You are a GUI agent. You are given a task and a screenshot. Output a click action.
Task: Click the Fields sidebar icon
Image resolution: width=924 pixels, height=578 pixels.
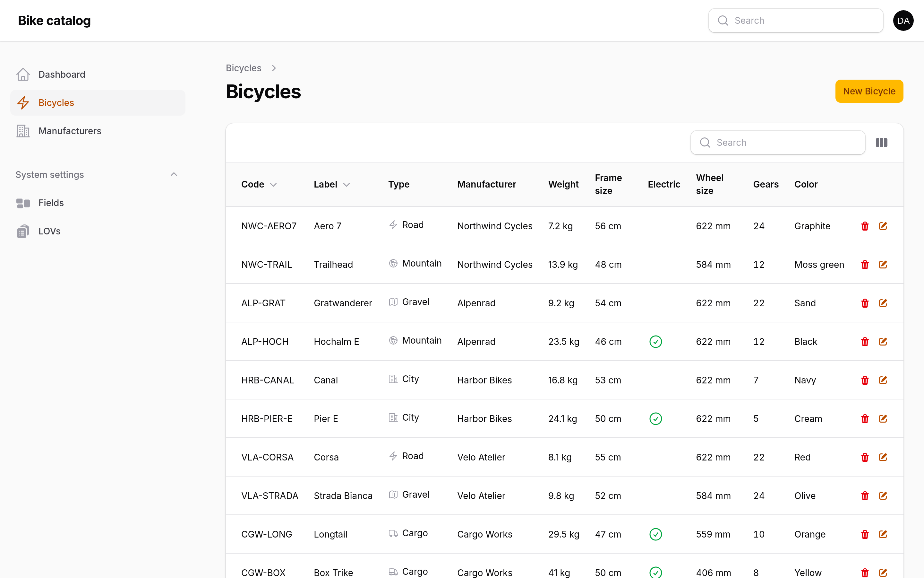click(x=23, y=203)
